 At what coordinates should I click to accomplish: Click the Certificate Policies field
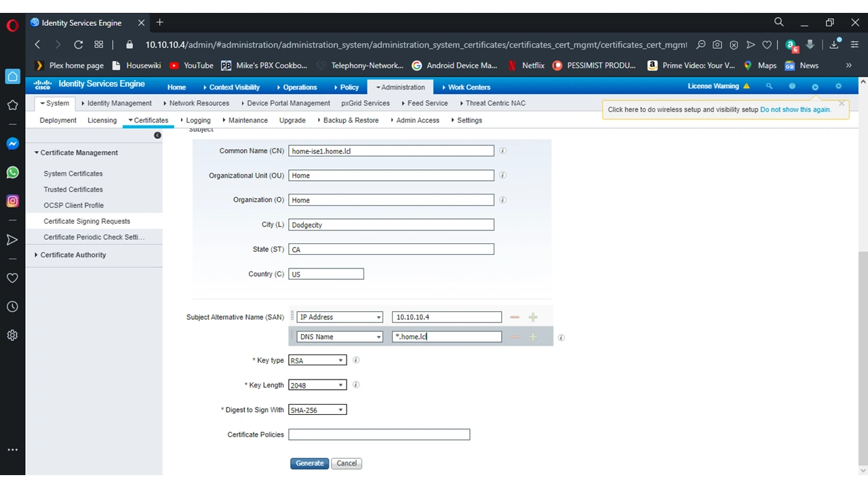379,434
